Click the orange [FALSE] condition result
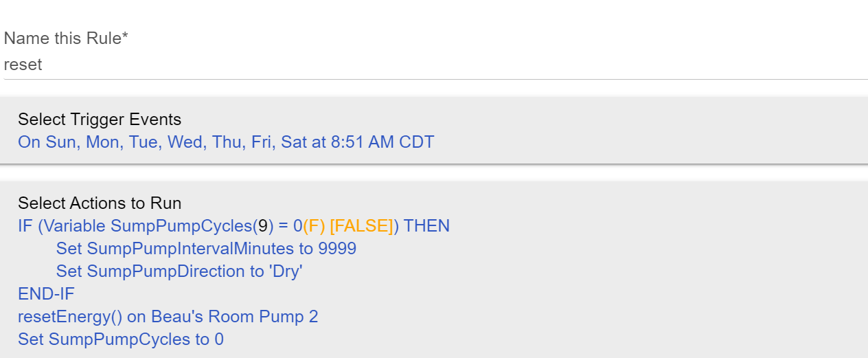Viewport: 868px width, 358px height. (x=361, y=226)
